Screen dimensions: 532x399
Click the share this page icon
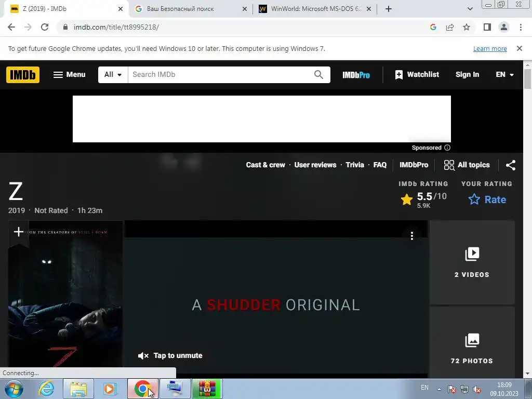[450, 27]
